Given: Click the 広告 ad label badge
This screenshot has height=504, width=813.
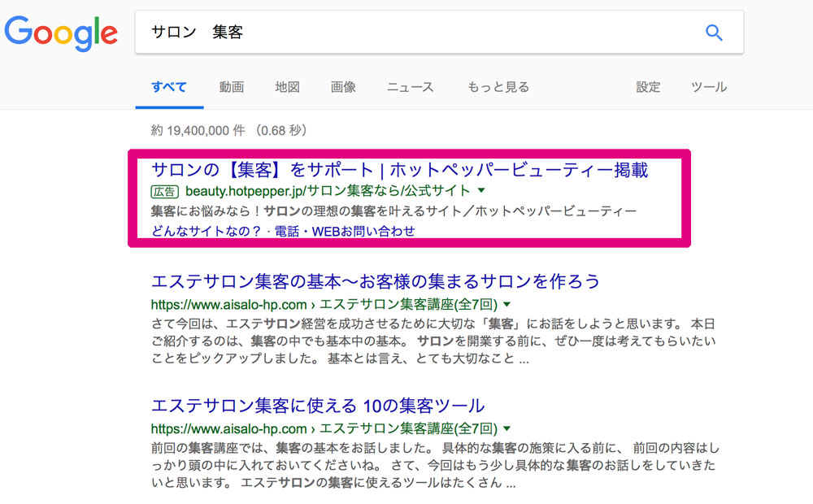Looking at the screenshot, I should point(165,192).
